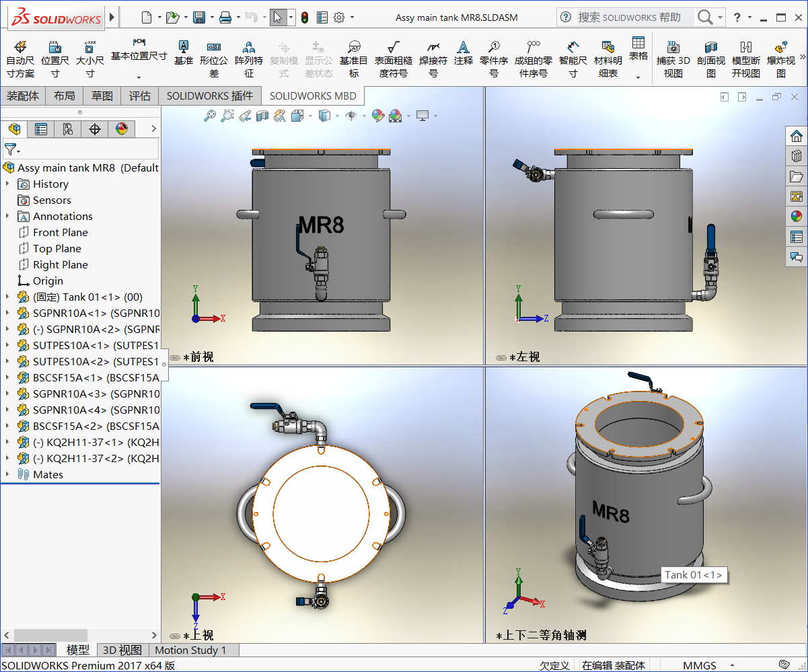Click the Hide/Show Items eye icon

click(x=351, y=116)
